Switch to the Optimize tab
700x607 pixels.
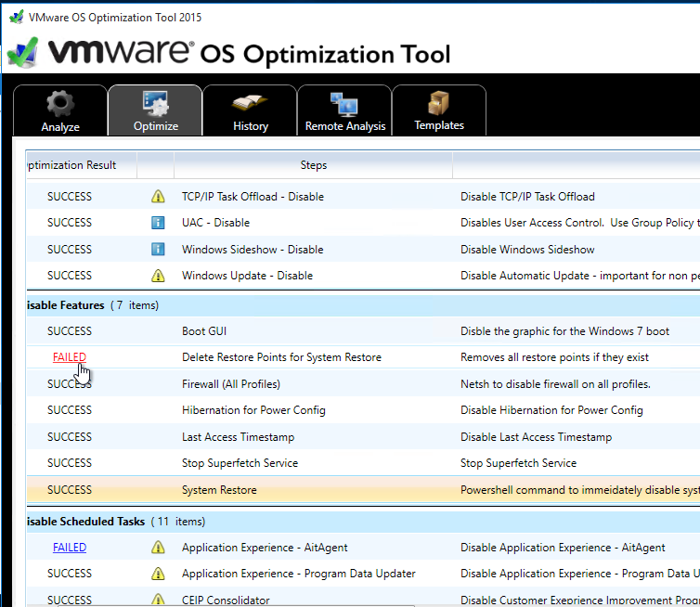tap(155, 110)
